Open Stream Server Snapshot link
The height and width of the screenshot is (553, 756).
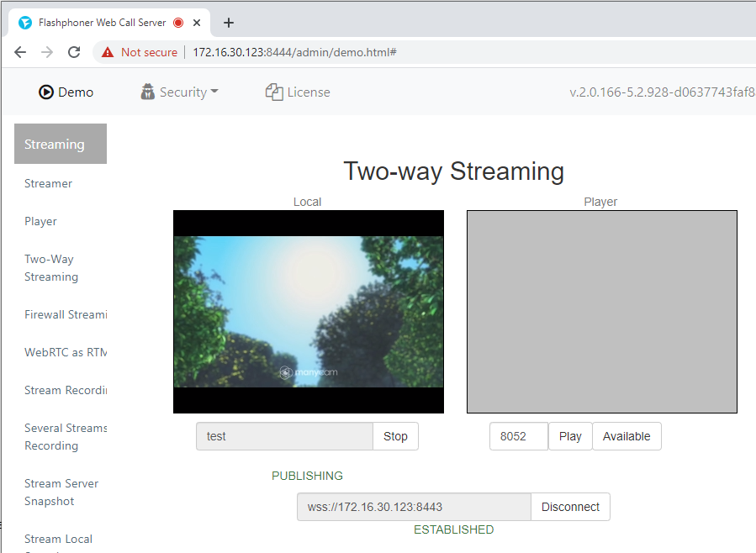pyautogui.click(x=61, y=492)
